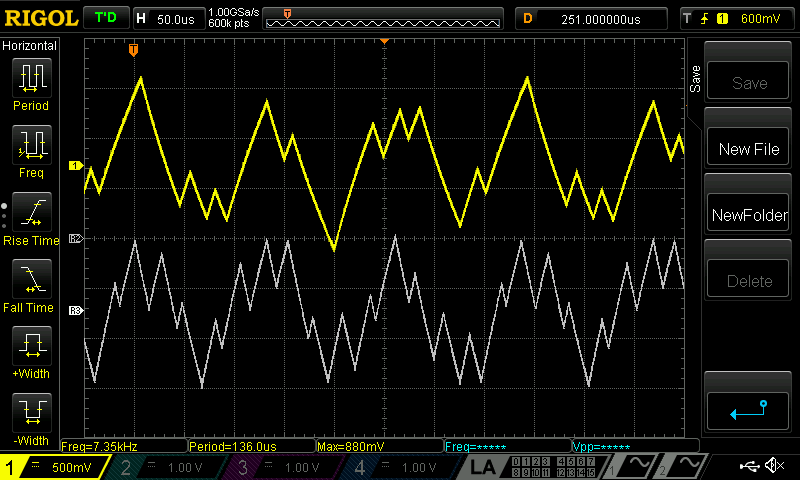Click source 1 waveform generator icon
This screenshot has height=480, width=800.
[632, 466]
